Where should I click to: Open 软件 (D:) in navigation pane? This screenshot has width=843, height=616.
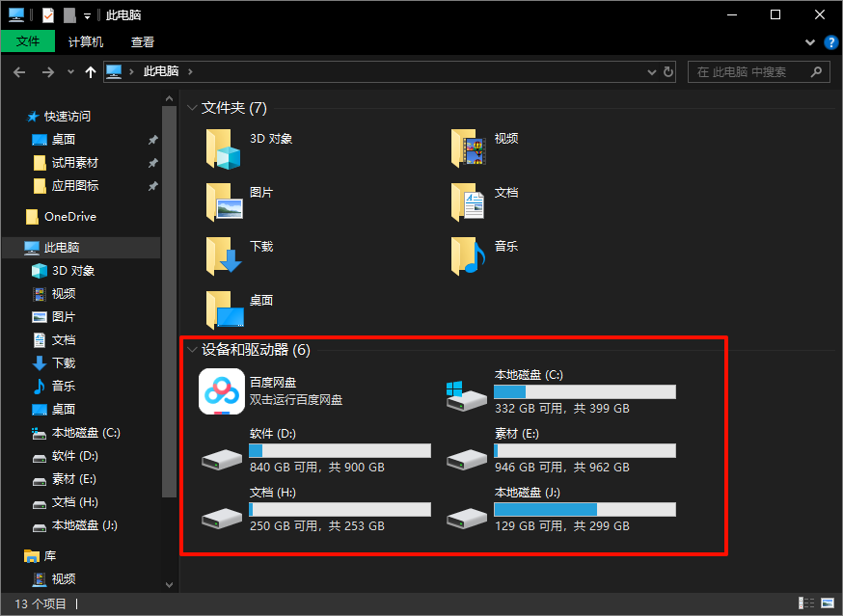tap(74, 456)
